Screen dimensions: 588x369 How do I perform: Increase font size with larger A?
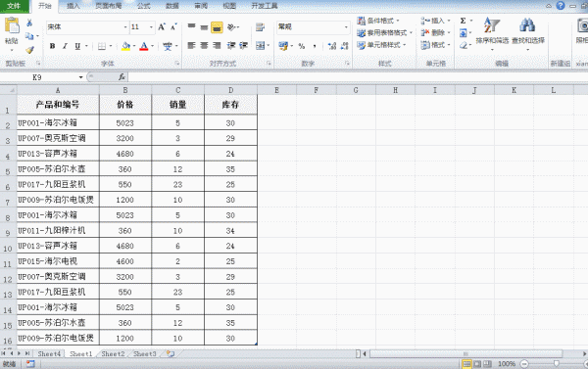tap(162, 27)
